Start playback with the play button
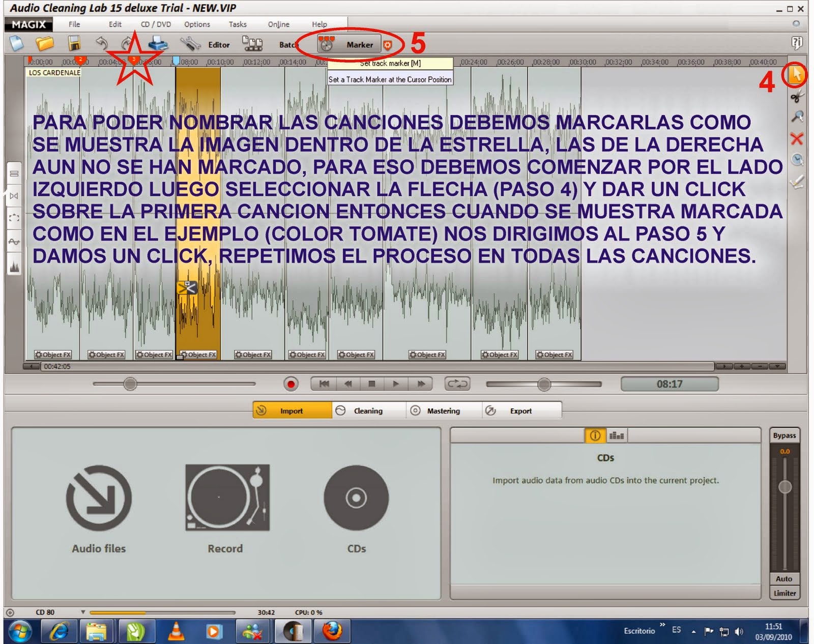 (x=396, y=384)
